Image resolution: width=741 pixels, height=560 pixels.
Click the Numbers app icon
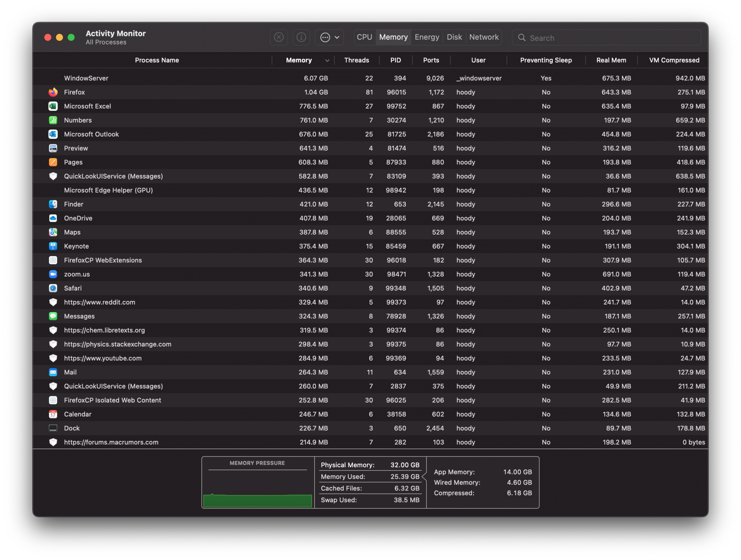(x=53, y=120)
